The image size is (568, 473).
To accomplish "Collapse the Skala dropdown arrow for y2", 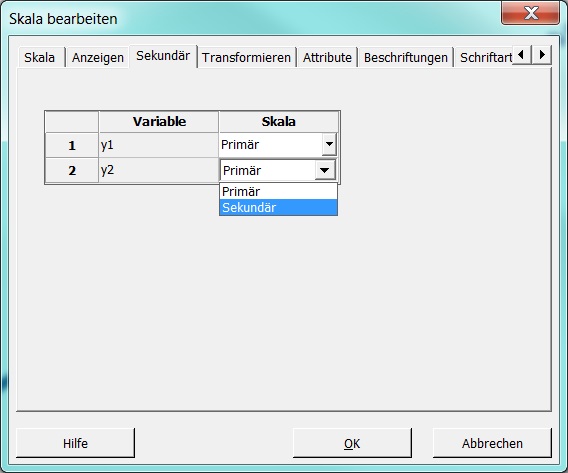I will (325, 170).
